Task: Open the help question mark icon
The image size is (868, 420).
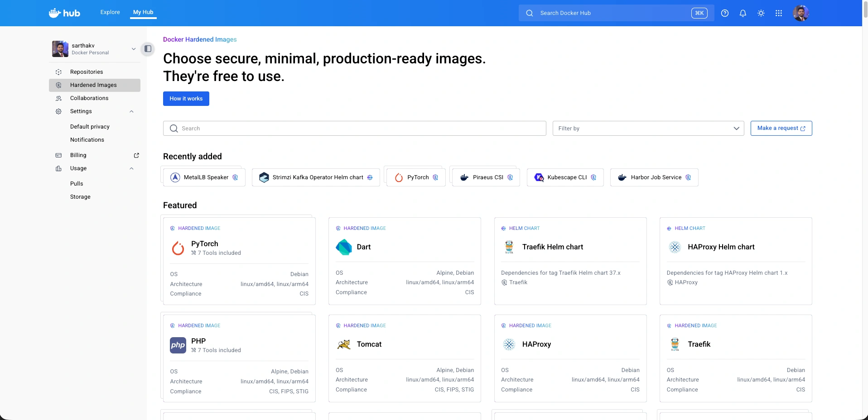Action: [x=725, y=13]
